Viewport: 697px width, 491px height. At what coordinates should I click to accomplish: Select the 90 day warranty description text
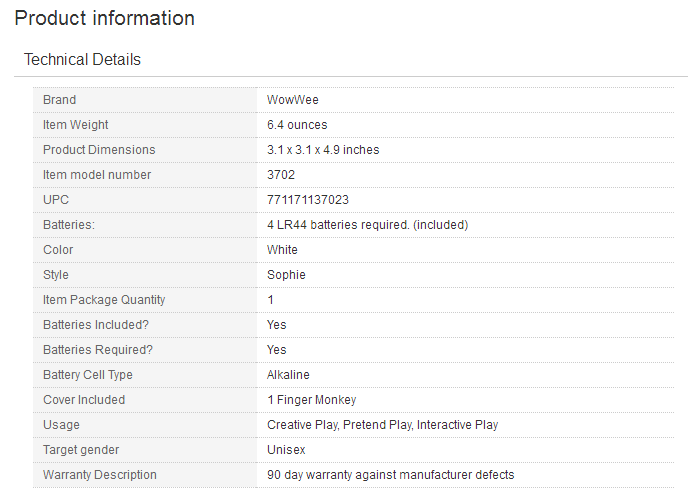point(391,475)
